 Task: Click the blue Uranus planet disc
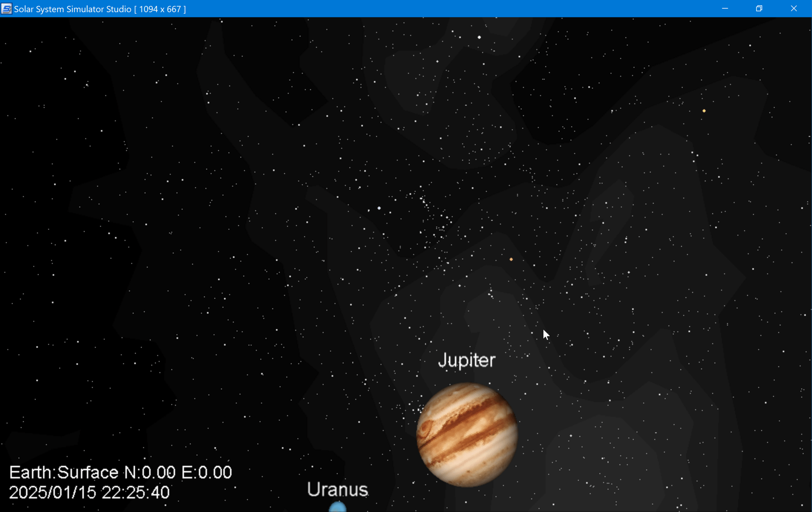[x=337, y=507]
